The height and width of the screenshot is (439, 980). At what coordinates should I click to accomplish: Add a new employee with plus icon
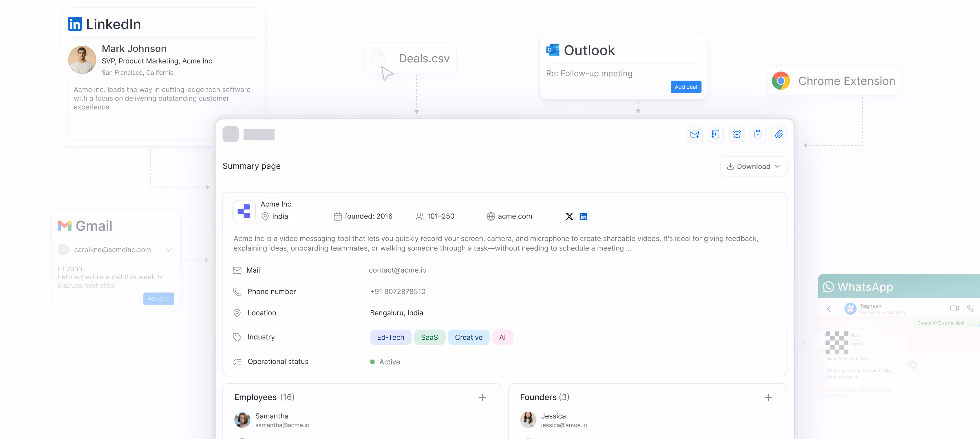pyautogui.click(x=482, y=398)
